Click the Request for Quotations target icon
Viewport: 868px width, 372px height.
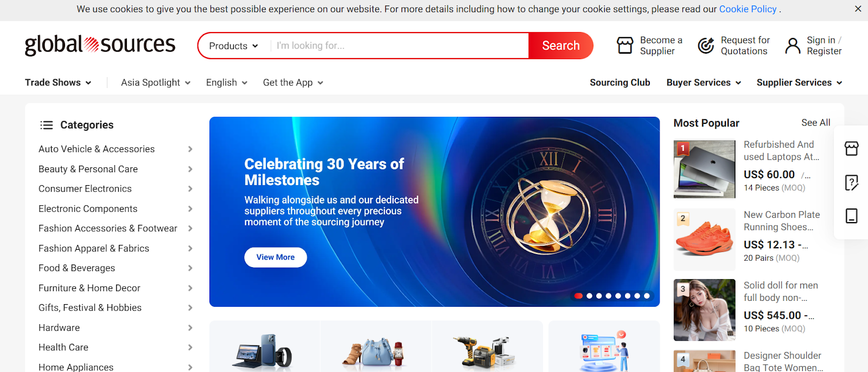tap(706, 46)
